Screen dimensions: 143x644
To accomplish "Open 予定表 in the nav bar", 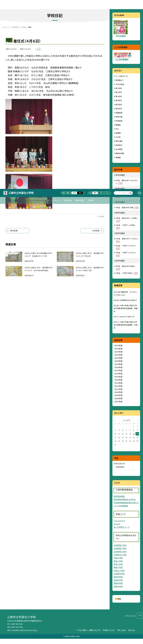I will point(91,201).
